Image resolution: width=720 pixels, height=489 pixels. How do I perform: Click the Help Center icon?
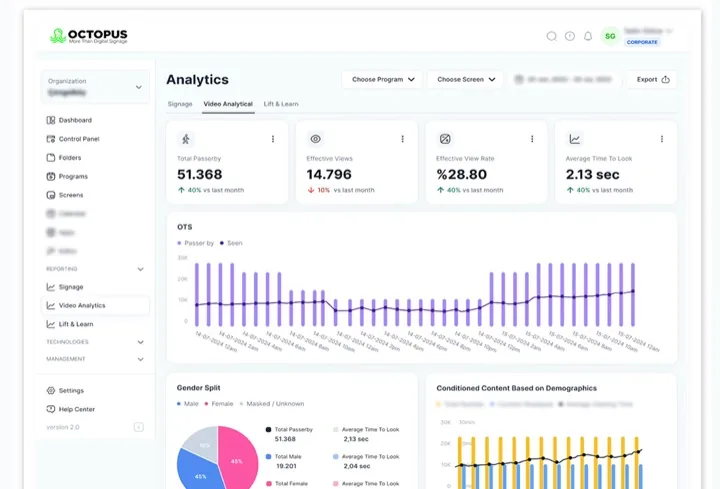51,409
